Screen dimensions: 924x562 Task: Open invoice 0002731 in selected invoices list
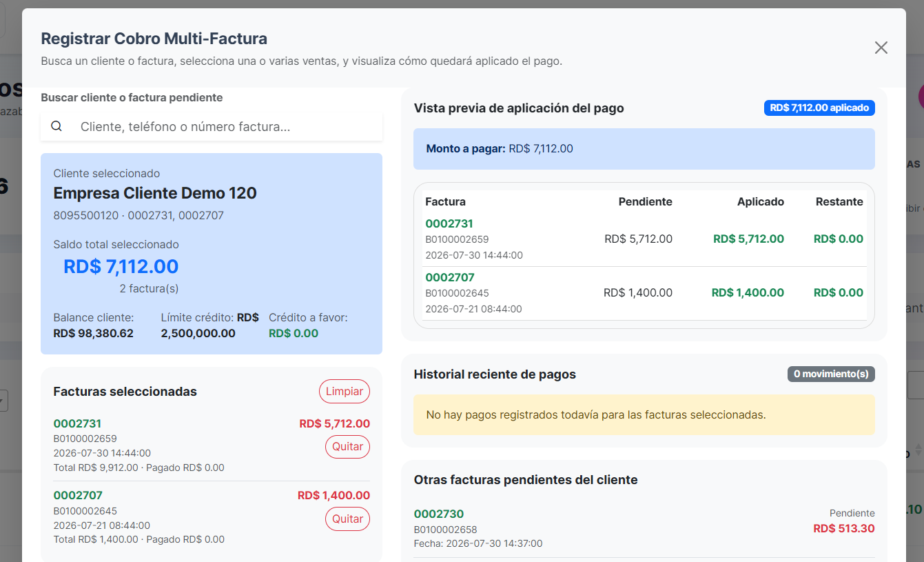click(x=77, y=423)
